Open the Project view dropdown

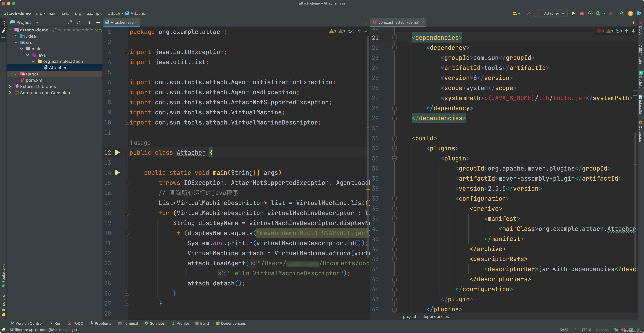coord(25,22)
